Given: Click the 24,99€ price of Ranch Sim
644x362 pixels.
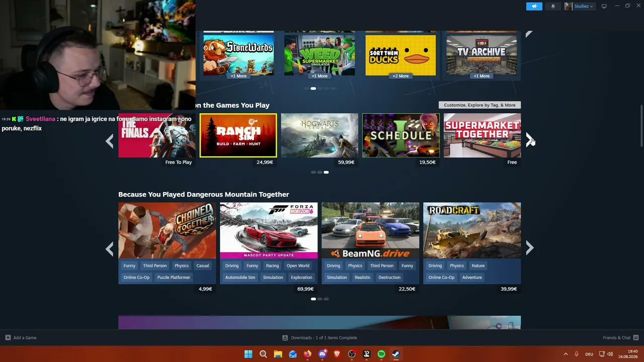Looking at the screenshot, I should coord(265,162).
